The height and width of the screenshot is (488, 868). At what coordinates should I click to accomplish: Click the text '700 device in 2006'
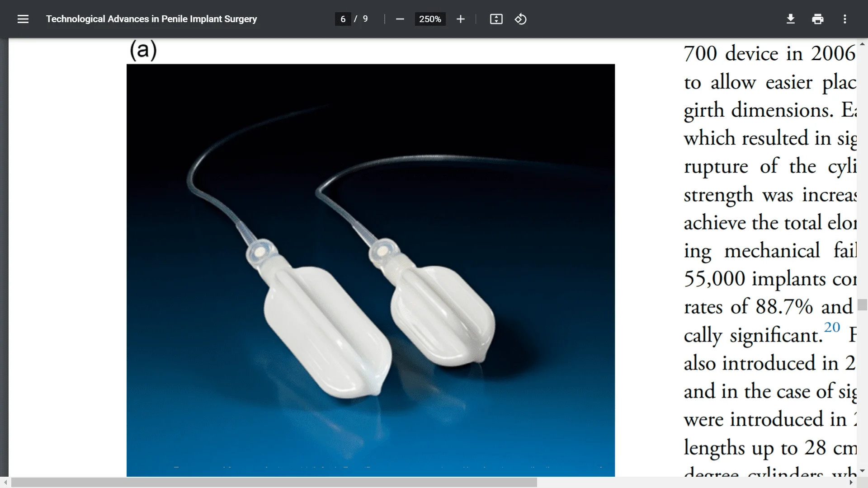(x=769, y=53)
